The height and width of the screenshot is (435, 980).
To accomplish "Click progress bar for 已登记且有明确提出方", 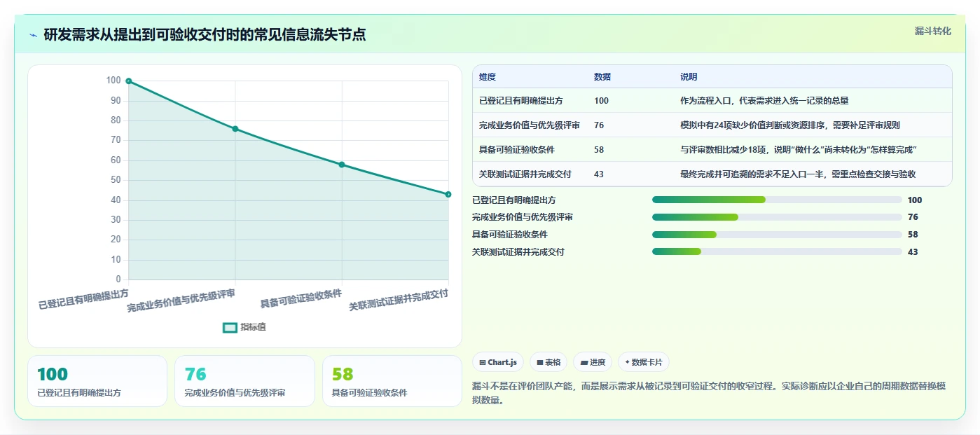I will point(777,200).
